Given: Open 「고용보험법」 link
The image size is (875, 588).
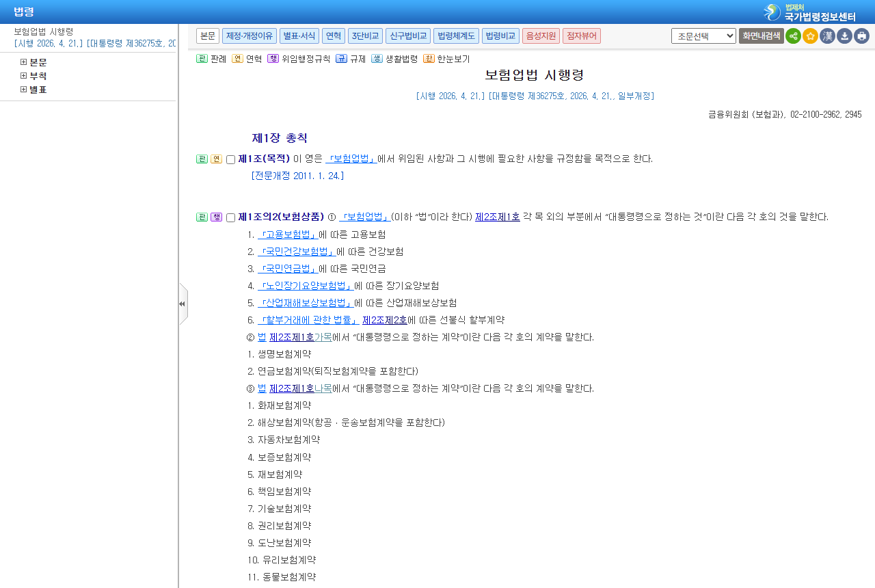Looking at the screenshot, I should [288, 235].
